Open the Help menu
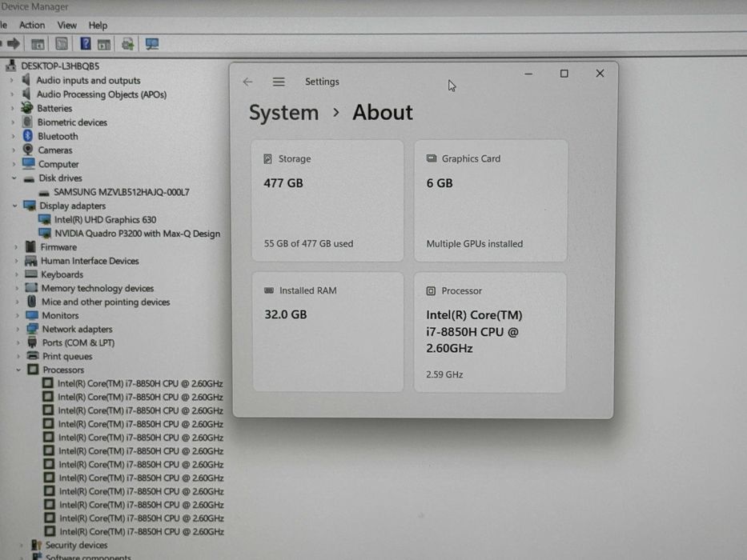 98,26
